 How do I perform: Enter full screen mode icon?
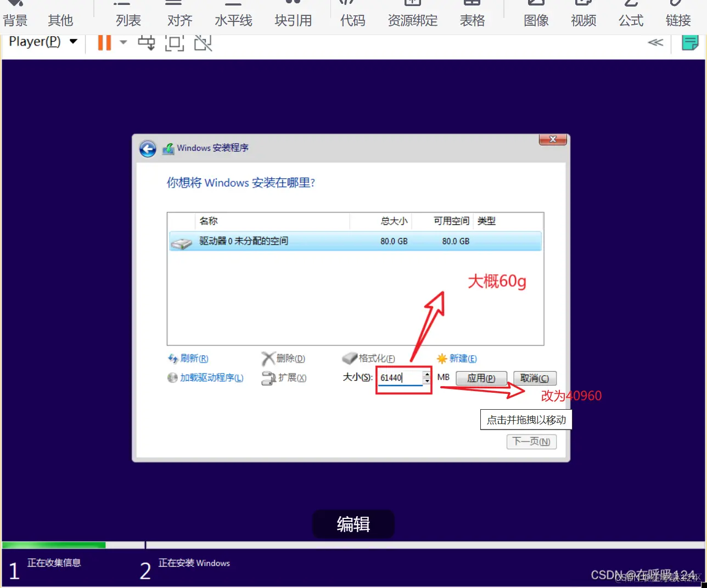click(174, 43)
